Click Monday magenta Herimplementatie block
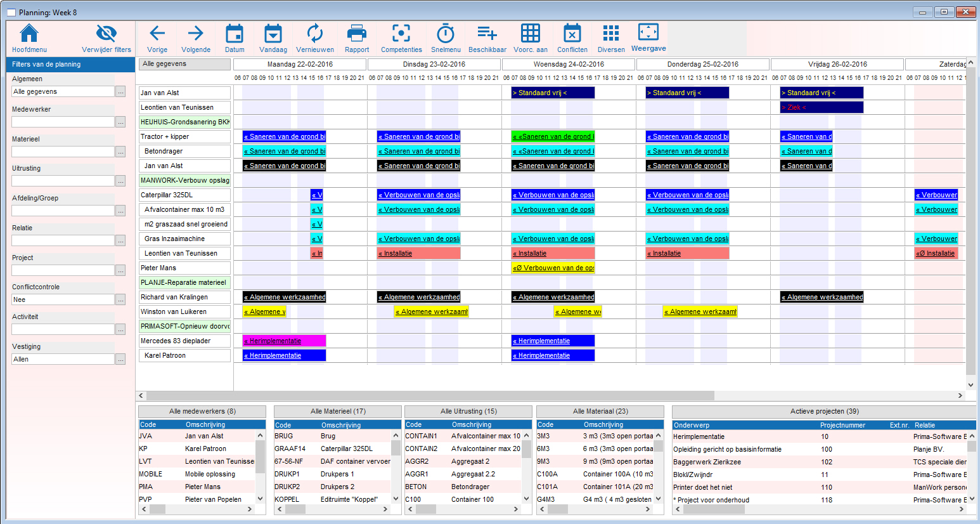Viewport: 980px width, 524px height. coord(284,341)
